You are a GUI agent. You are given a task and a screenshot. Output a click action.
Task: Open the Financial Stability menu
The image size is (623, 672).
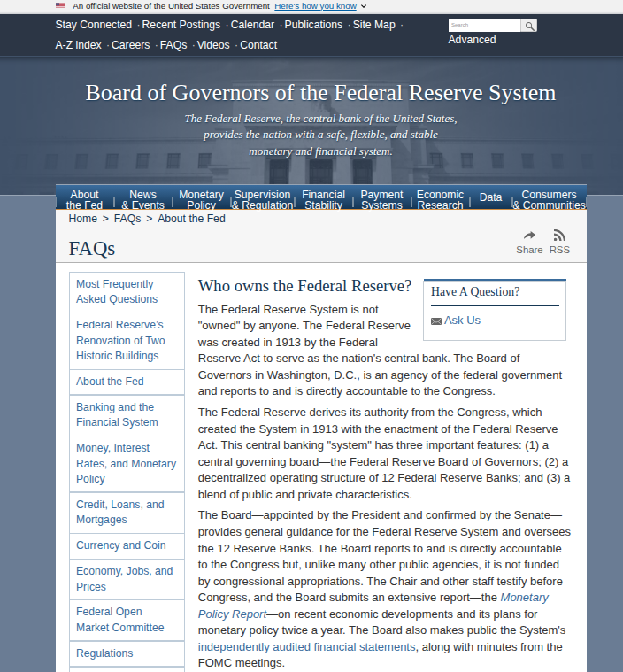(324, 200)
